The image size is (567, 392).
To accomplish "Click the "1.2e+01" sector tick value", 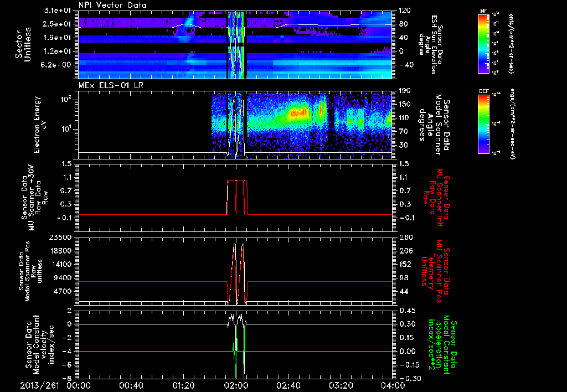I will coord(58,51).
